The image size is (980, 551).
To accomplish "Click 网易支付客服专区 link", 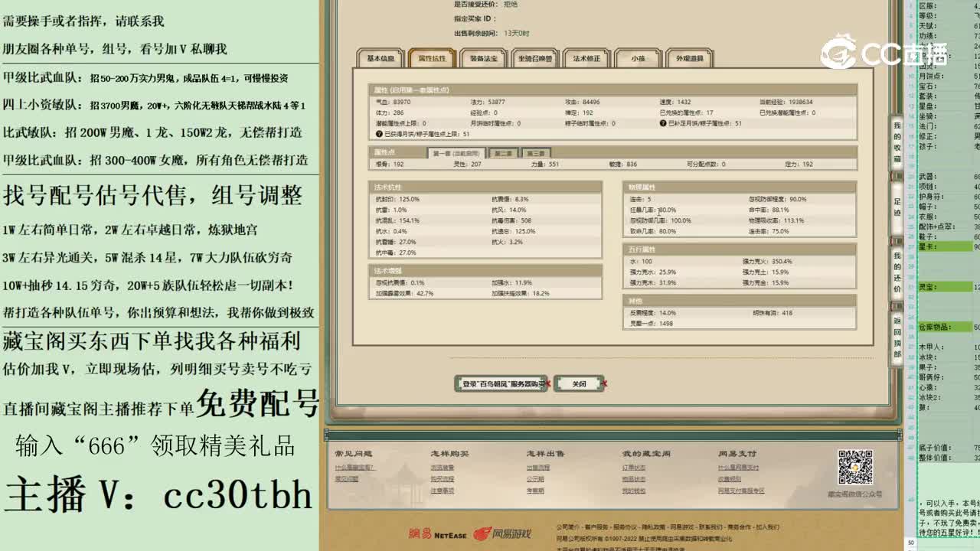I will 741,491.
